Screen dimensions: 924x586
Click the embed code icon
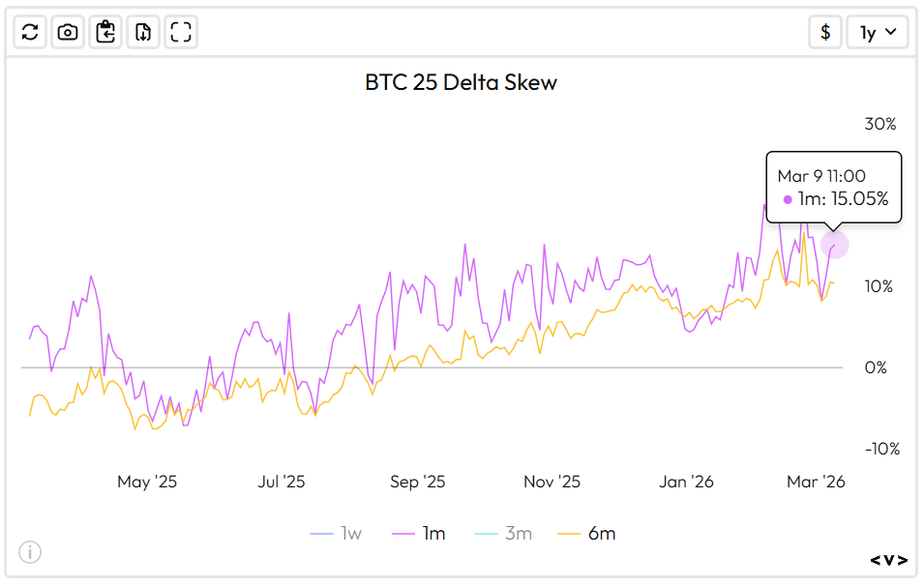888,560
